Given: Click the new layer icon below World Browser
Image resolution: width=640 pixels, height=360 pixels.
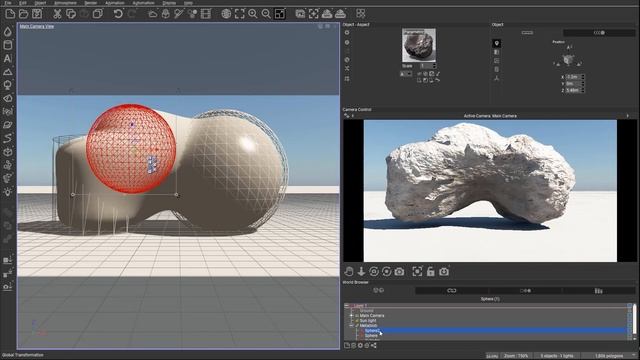Looking at the screenshot, I should coord(347,345).
